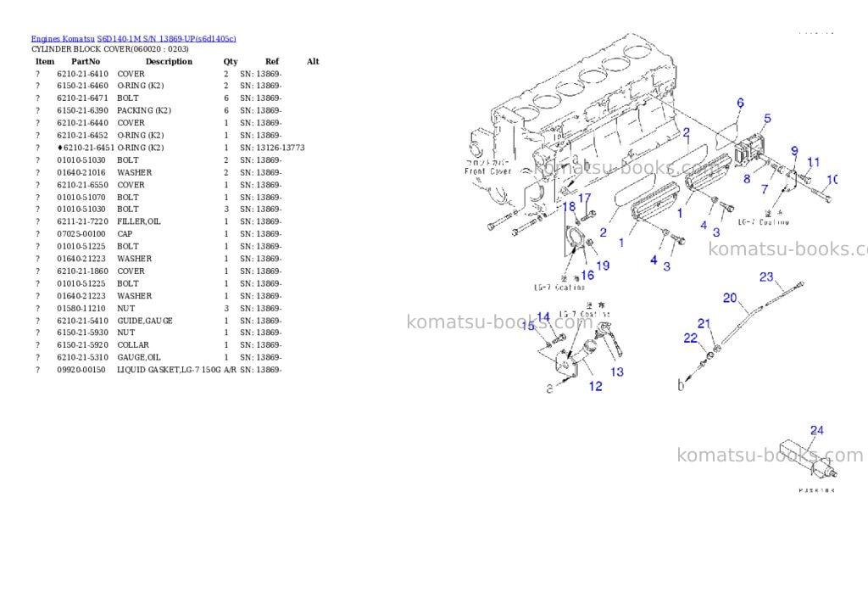Select part number 6210-21-6440

click(82, 123)
